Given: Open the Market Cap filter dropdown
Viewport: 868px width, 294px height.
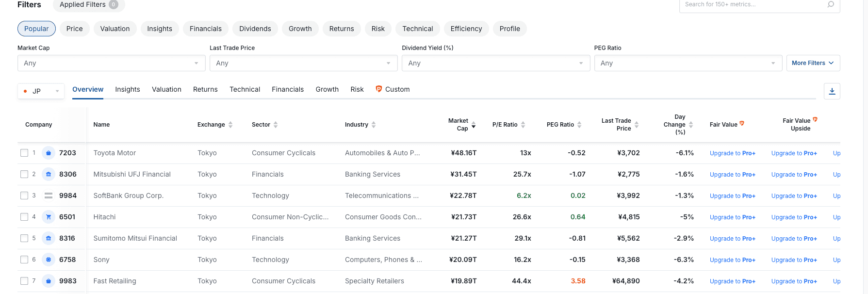Looking at the screenshot, I should [111, 63].
